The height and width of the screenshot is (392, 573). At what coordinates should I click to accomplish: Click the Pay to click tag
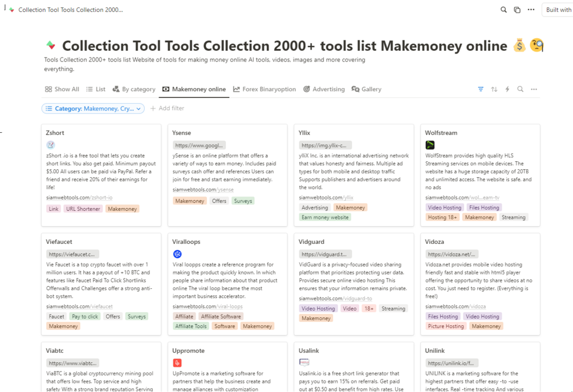(85, 317)
